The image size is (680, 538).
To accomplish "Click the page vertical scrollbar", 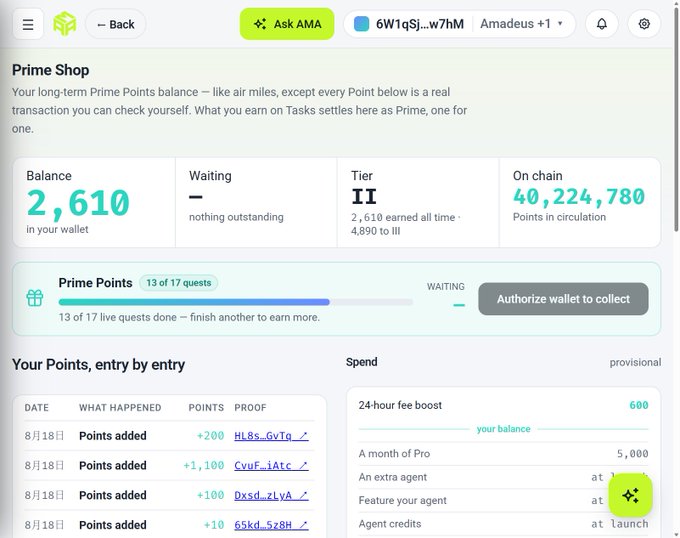I will click(676, 119).
